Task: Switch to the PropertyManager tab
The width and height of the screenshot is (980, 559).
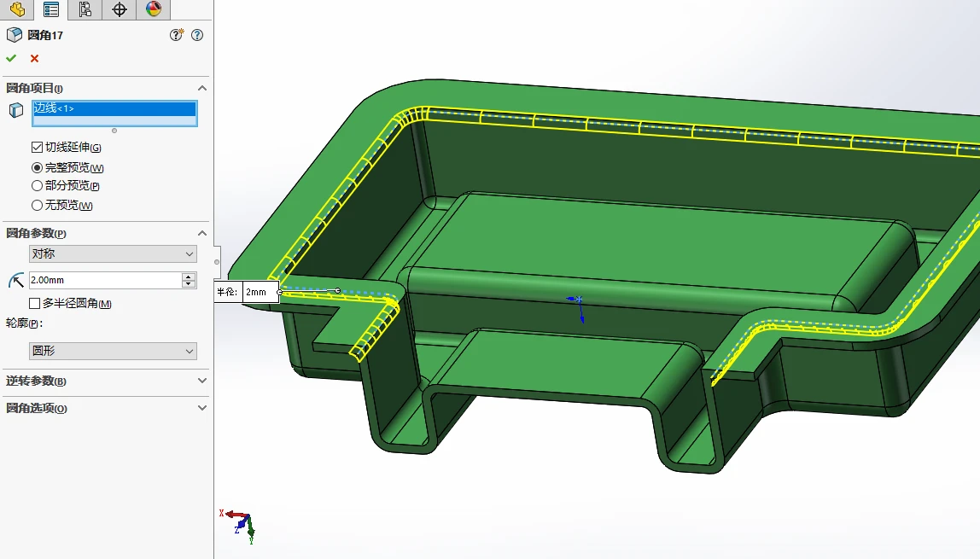Action: coord(51,9)
